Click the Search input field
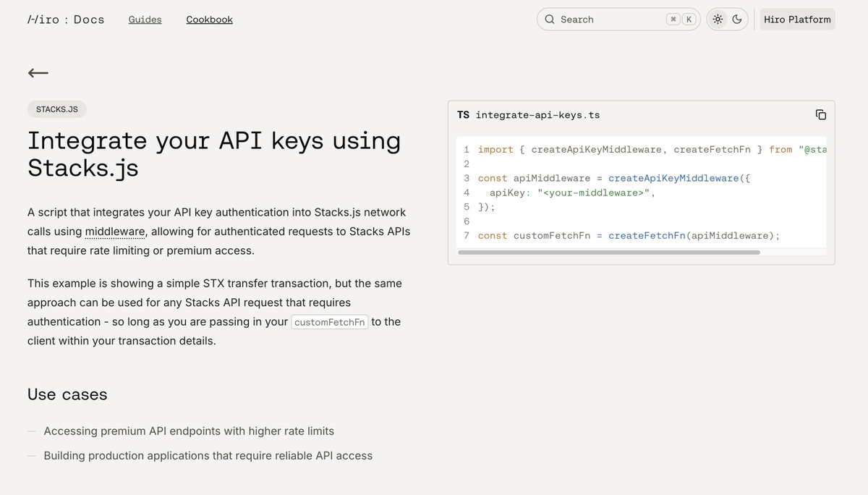The height and width of the screenshot is (495, 868). 608,20
